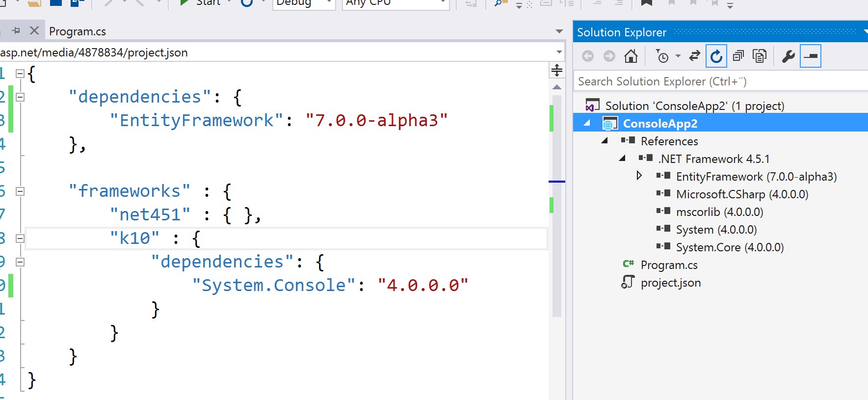This screenshot has height=400, width=868.
Task: Select the References folder
Action: [669, 141]
